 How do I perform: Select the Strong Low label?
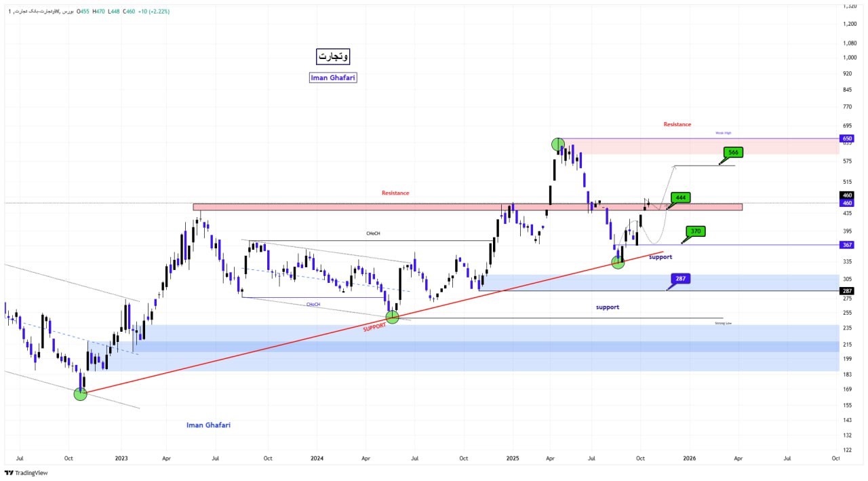(723, 324)
